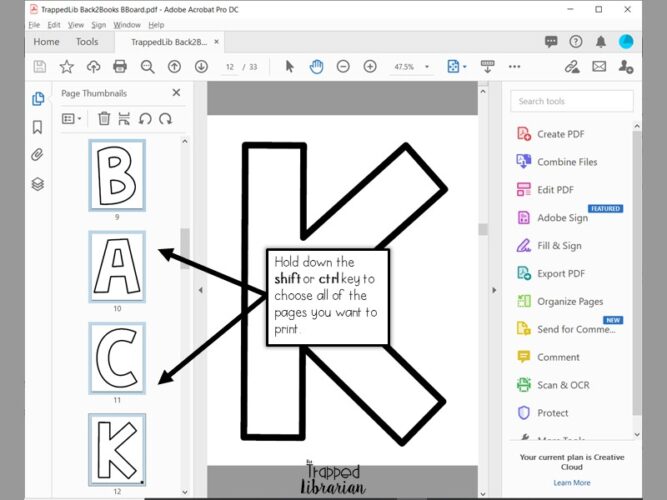Open the File menu
The height and width of the screenshot is (500, 667).
pos(34,25)
